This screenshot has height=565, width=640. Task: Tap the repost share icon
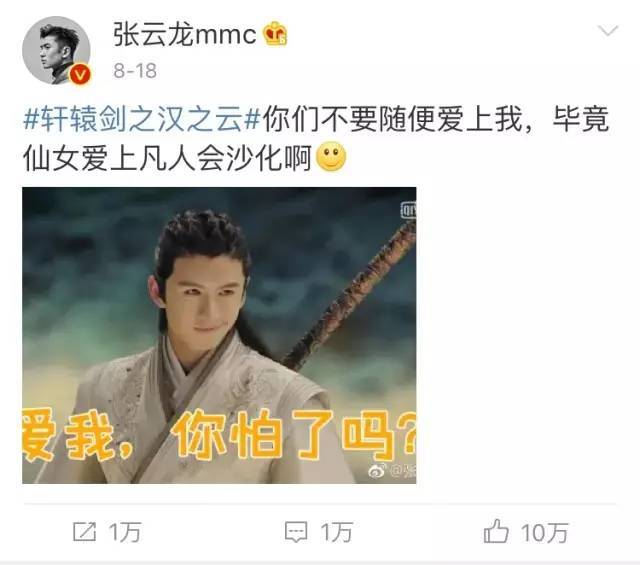coord(84,532)
